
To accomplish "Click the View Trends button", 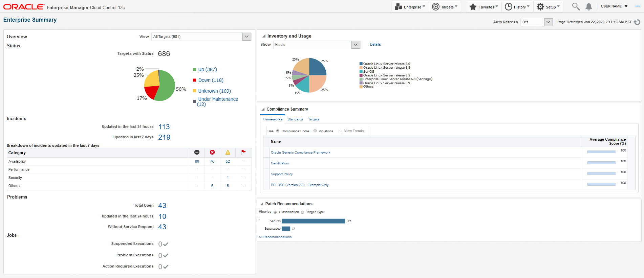I will click(351, 131).
